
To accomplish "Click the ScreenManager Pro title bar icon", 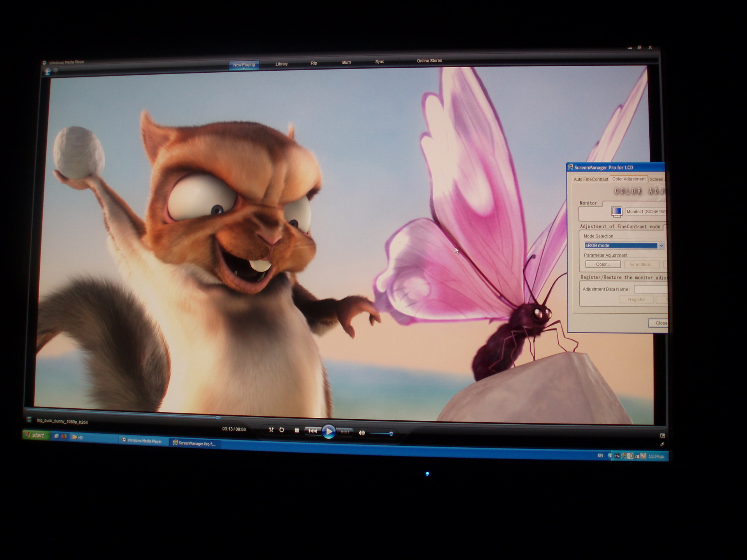I will [x=570, y=167].
